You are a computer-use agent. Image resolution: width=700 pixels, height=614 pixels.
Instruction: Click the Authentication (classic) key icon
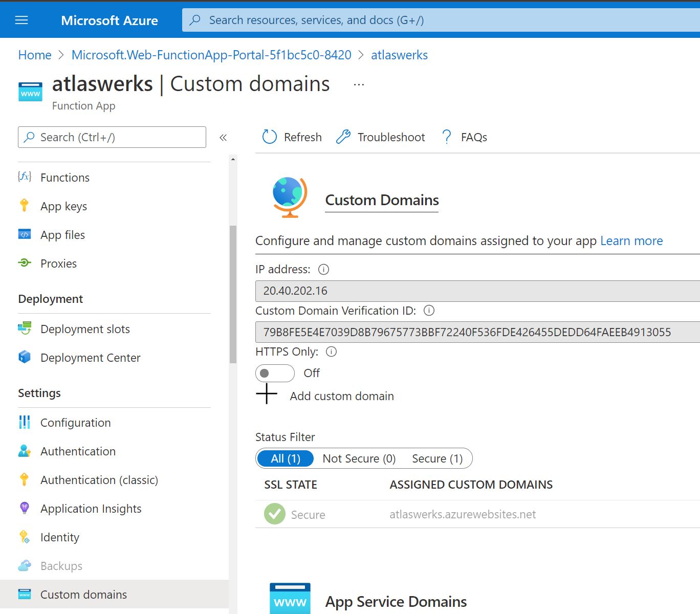pos(24,479)
